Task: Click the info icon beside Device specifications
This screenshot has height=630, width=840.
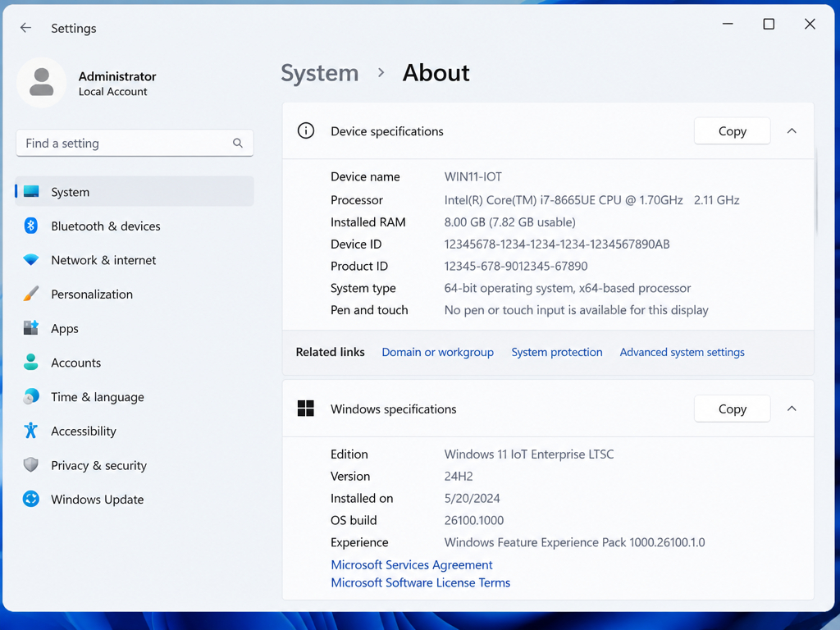Action: [x=306, y=130]
